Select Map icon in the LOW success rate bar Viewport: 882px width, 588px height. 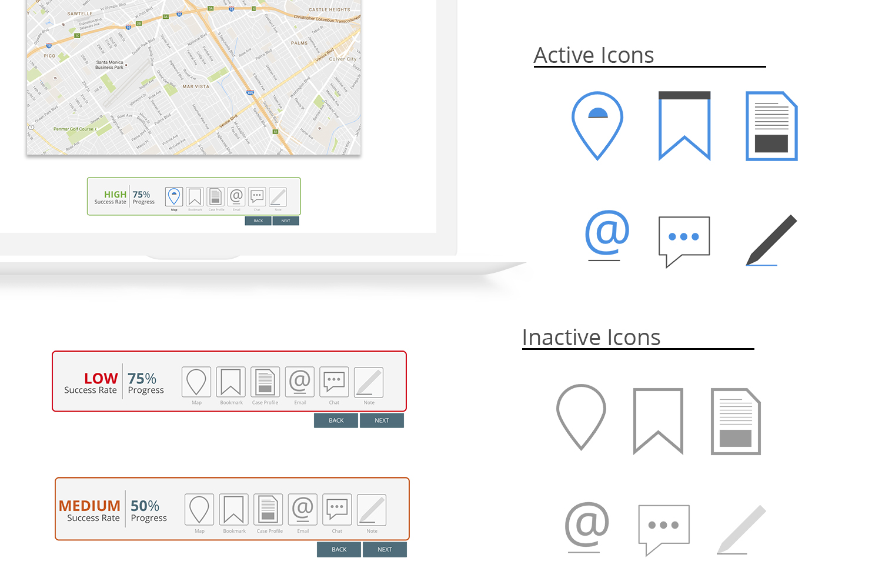pyautogui.click(x=196, y=382)
